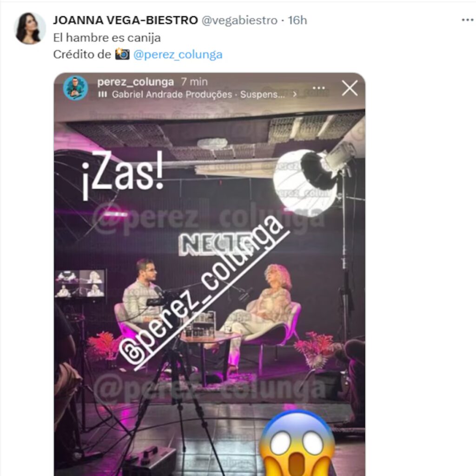Click the '¡Zas!' text overlay
Image resolution: width=476 pixels, height=476 pixels.
point(123,175)
